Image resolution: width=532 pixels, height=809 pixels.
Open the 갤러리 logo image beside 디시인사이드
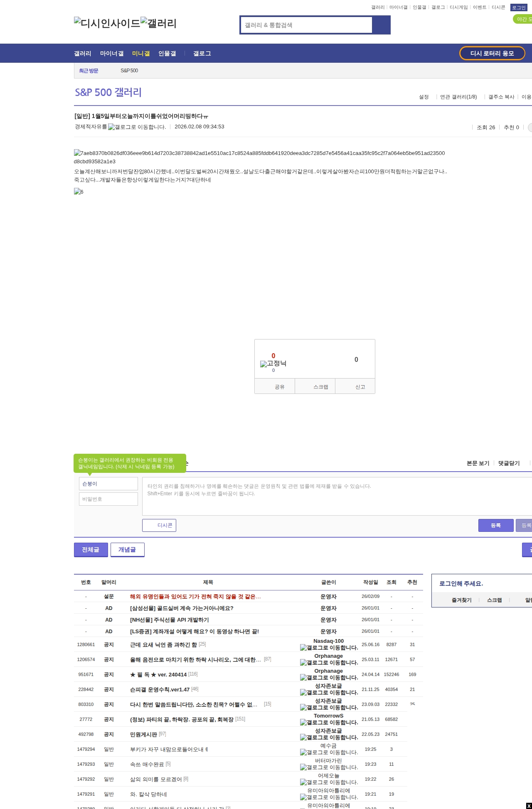(158, 23)
